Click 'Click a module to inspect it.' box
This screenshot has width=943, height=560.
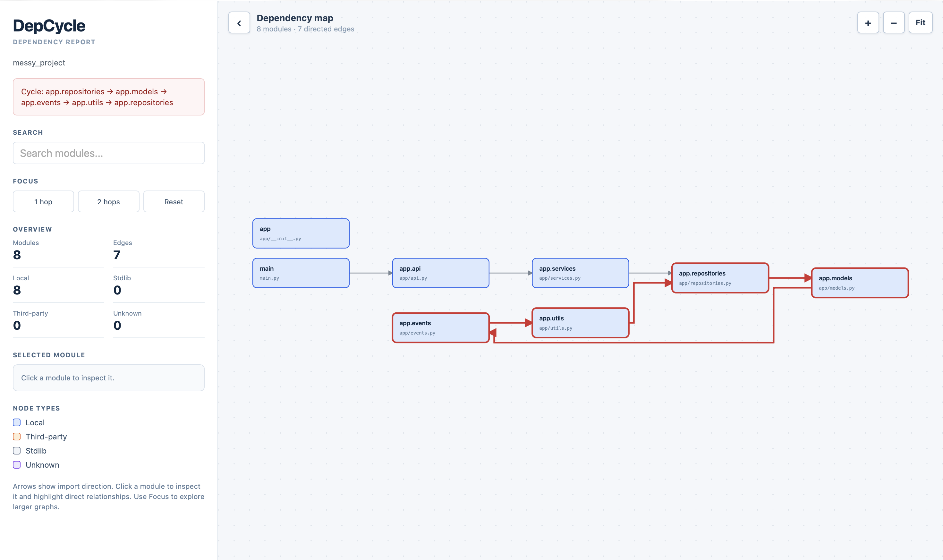[109, 378]
